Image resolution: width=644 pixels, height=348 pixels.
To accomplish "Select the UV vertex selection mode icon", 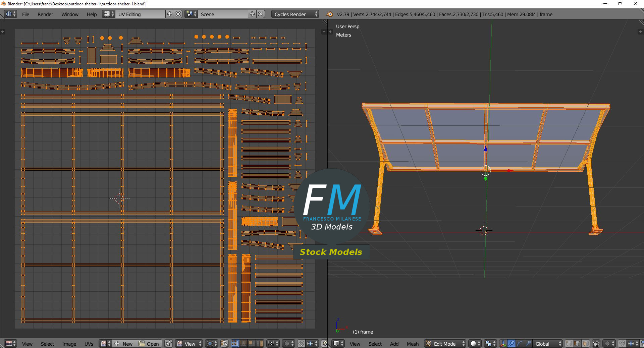I will 235,344.
